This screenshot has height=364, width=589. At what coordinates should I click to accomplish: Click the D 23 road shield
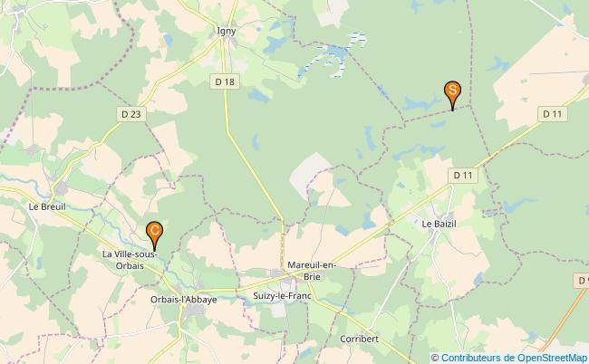click(x=131, y=114)
